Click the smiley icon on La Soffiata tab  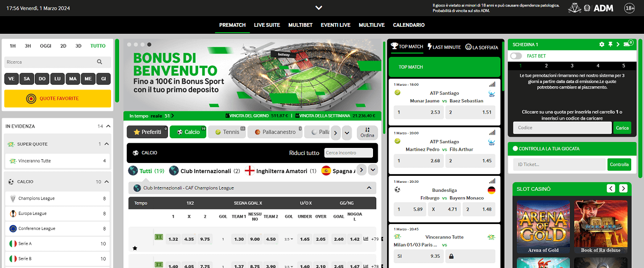468,47
